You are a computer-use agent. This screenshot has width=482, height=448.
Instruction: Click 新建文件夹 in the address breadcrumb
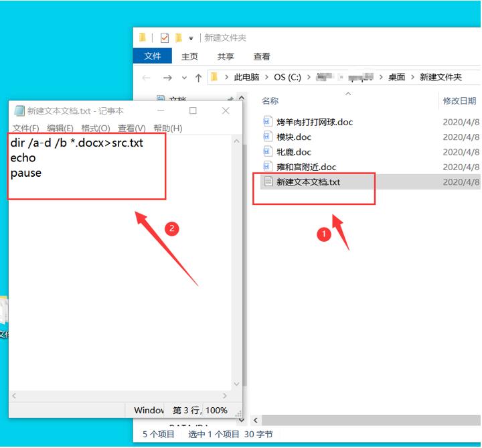[x=440, y=77]
